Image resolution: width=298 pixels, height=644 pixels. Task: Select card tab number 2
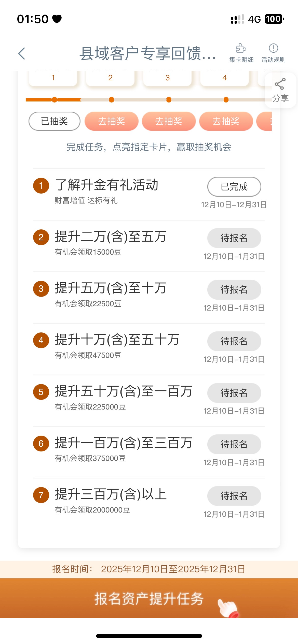click(110, 78)
